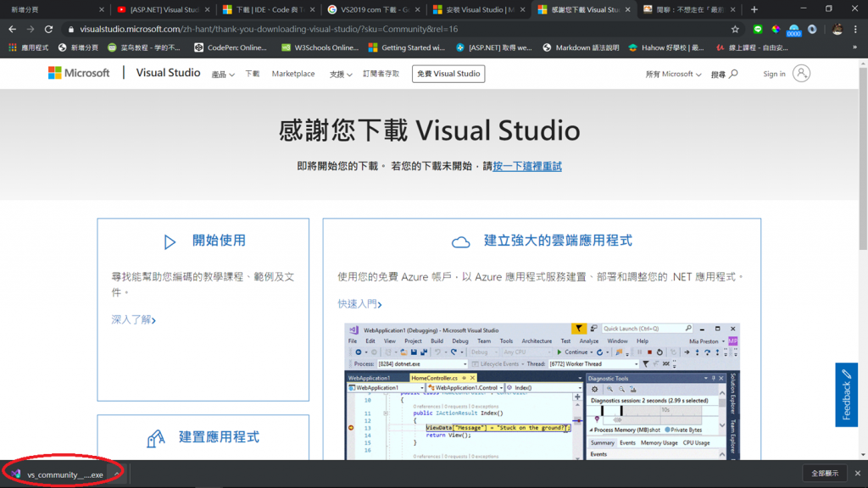Bookmark this page with the star icon
This screenshot has height=488, width=868.
point(735,30)
